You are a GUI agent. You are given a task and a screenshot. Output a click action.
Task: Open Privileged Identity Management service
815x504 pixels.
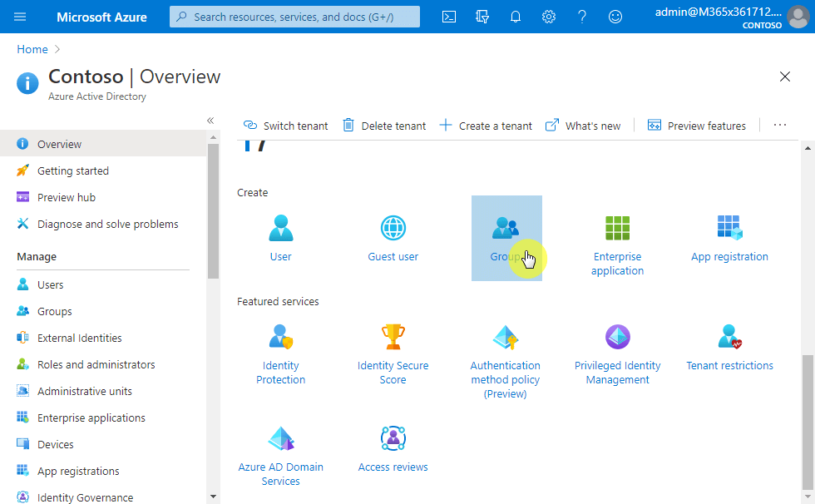[x=617, y=354]
